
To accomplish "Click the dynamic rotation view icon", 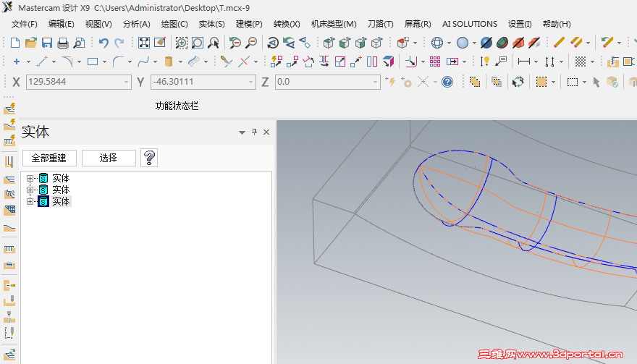I will [273, 43].
